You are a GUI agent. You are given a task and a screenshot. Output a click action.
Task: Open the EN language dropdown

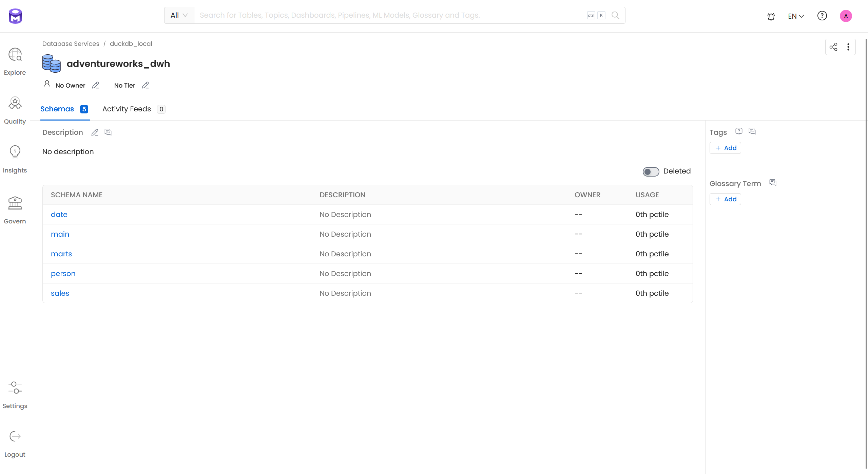pyautogui.click(x=796, y=16)
